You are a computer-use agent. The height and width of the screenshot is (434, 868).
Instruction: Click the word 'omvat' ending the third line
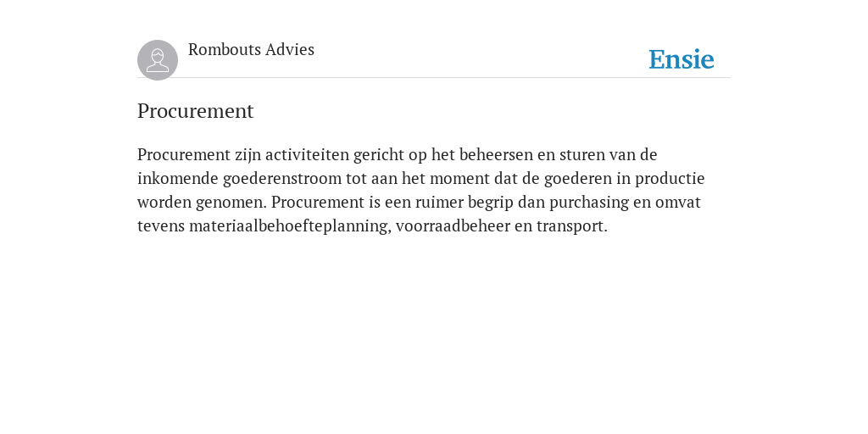(x=678, y=203)
